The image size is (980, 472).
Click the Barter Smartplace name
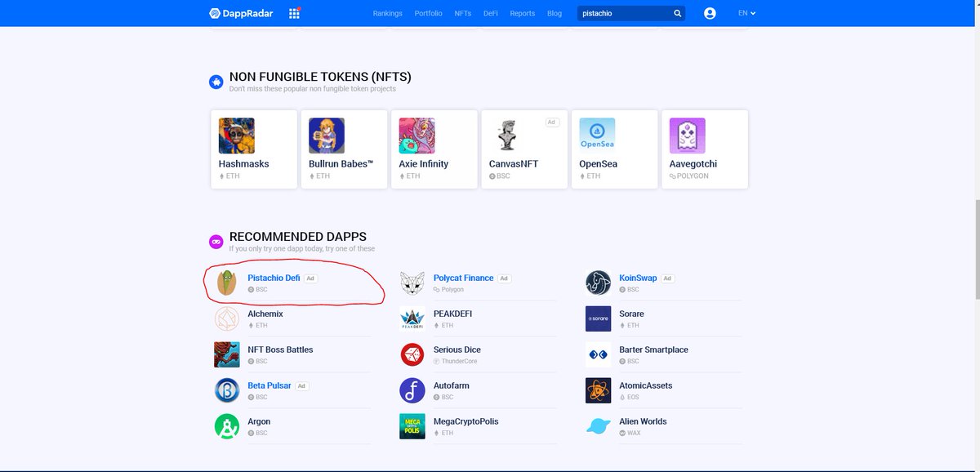point(653,350)
